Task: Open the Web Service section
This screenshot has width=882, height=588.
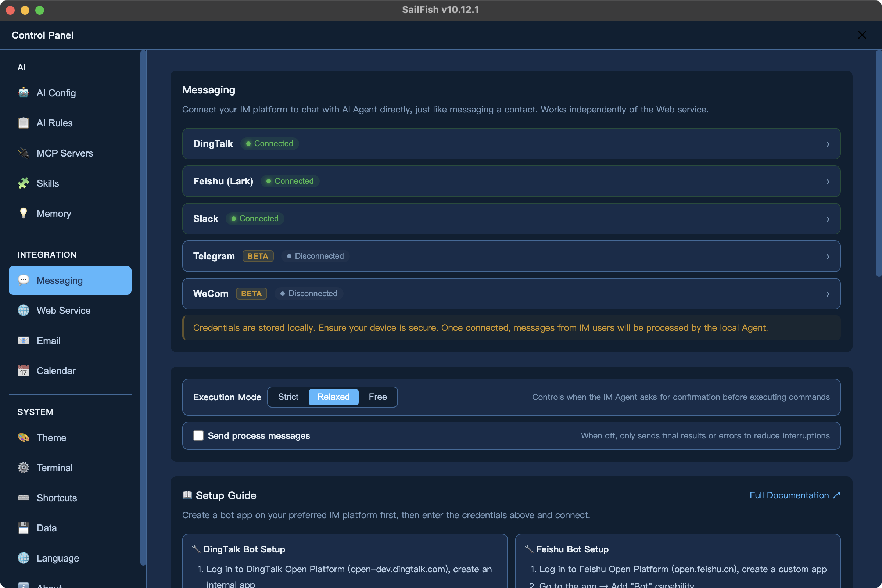Action: click(x=63, y=311)
